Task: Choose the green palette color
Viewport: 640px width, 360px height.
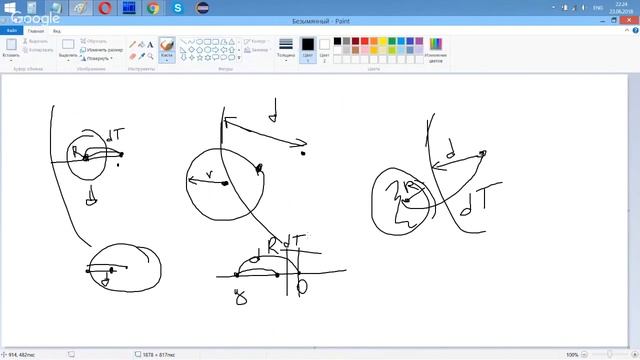Action: pos(392,41)
